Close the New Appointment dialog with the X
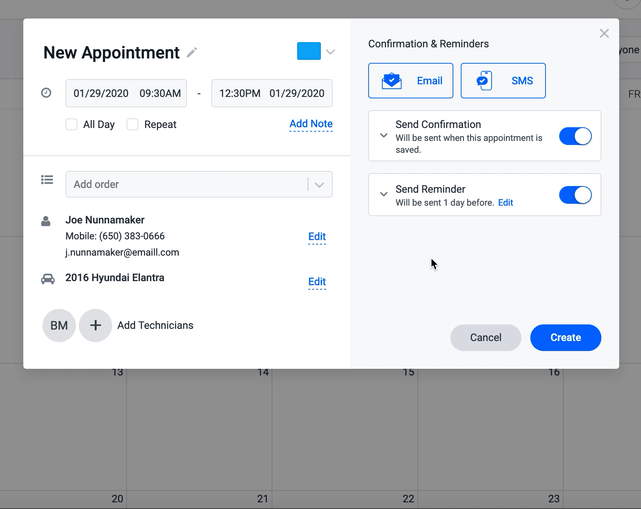The image size is (641, 509). pyautogui.click(x=604, y=34)
